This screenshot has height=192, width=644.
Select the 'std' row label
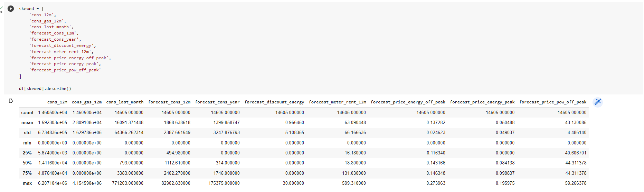pos(27,132)
